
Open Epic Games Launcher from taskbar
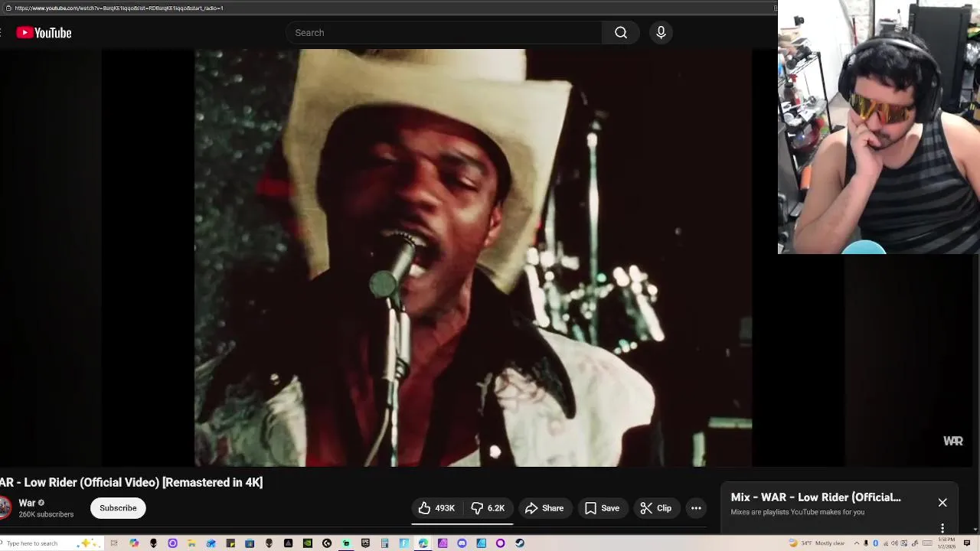coord(365,543)
